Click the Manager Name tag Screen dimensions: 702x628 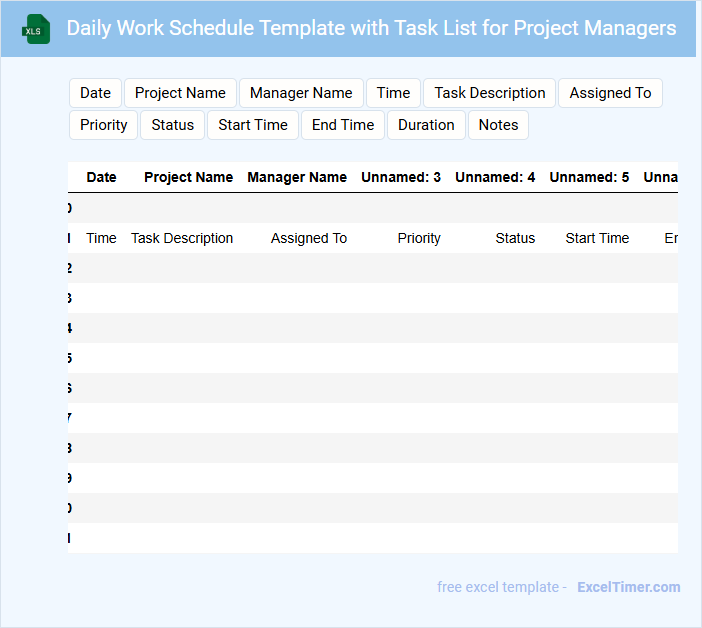(x=301, y=93)
